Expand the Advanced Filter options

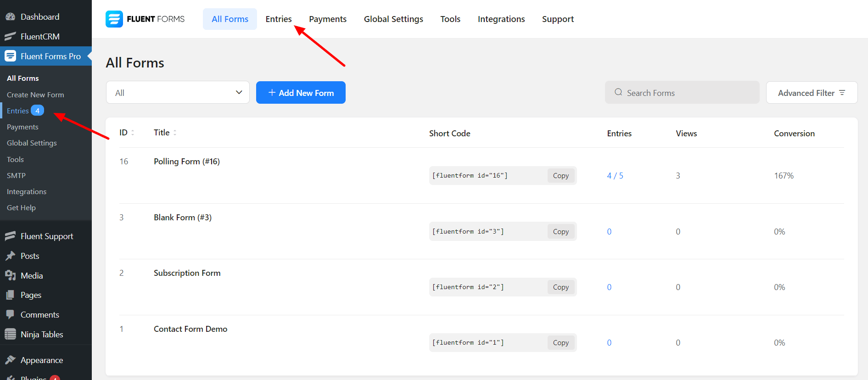pos(811,93)
